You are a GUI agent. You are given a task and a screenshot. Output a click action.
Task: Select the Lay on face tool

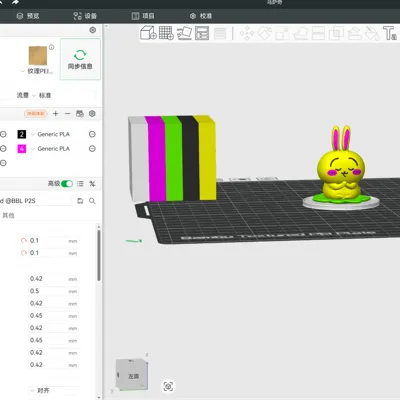300,33
